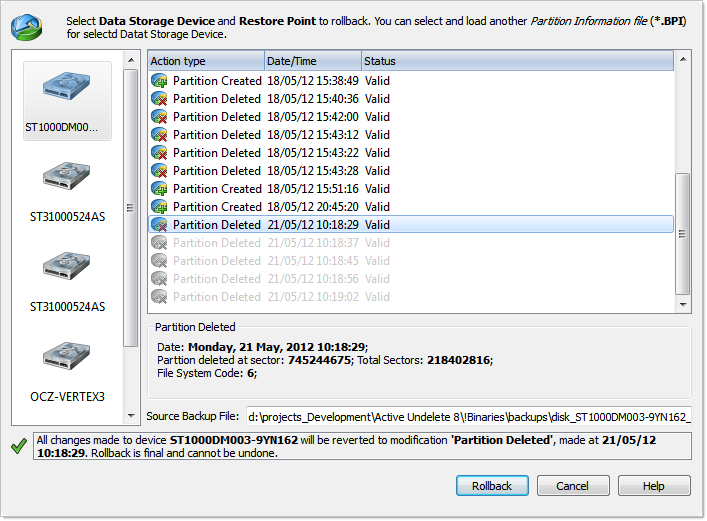Select date '18/05/12 15:51:16' row
Image resolution: width=707 pixels, height=521 pixels.
pos(411,189)
